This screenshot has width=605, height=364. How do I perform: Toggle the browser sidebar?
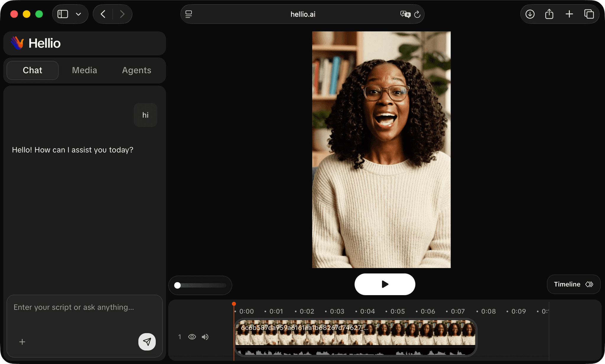point(63,14)
